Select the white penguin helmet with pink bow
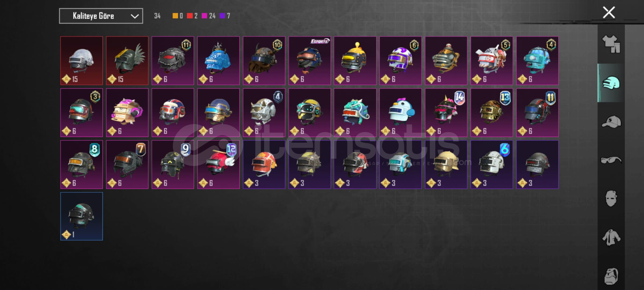Image resolution: width=644 pixels, height=290 pixels. coord(401,113)
